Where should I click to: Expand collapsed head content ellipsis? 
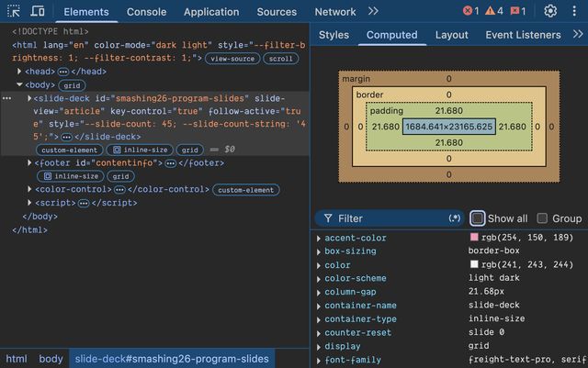tap(63, 72)
